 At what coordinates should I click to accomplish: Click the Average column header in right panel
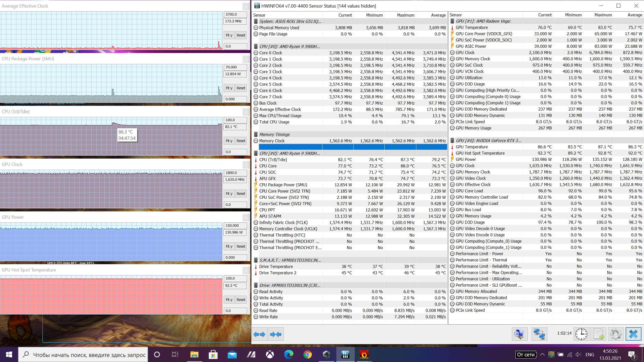point(628,15)
